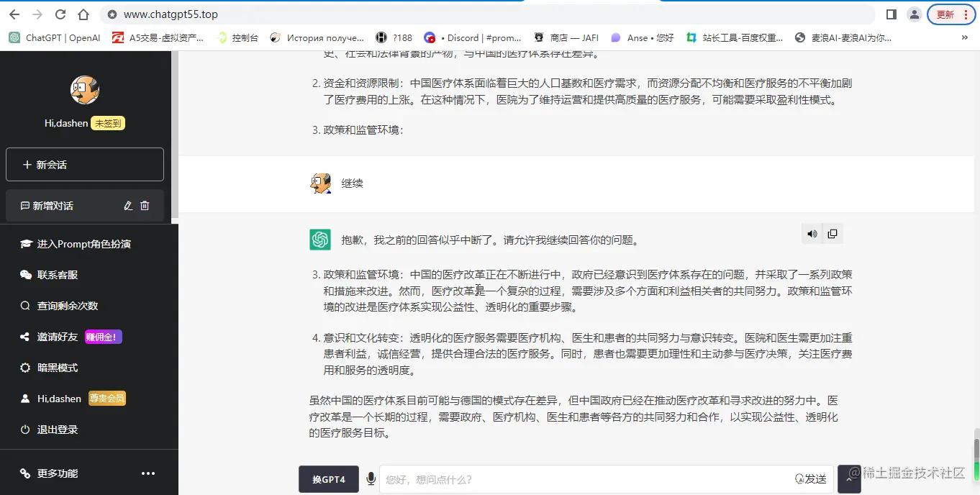980x495 pixels.
Task: Go back with the browser back arrow
Action: click(x=15, y=14)
